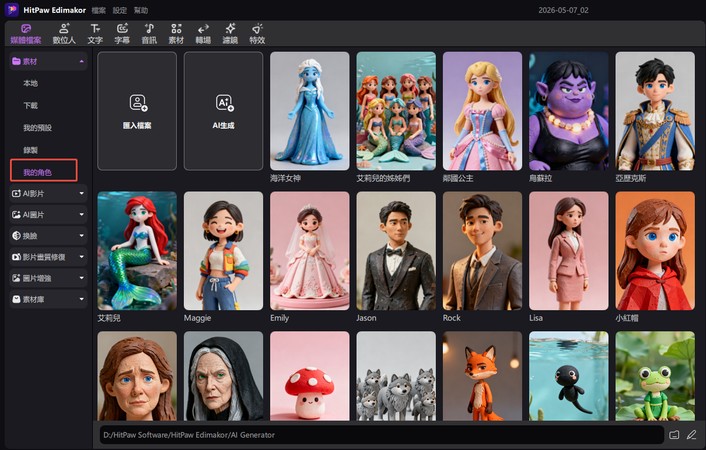This screenshot has height=450, width=706.
Task: Select the red mushroom character thumbnail
Action: (x=310, y=376)
